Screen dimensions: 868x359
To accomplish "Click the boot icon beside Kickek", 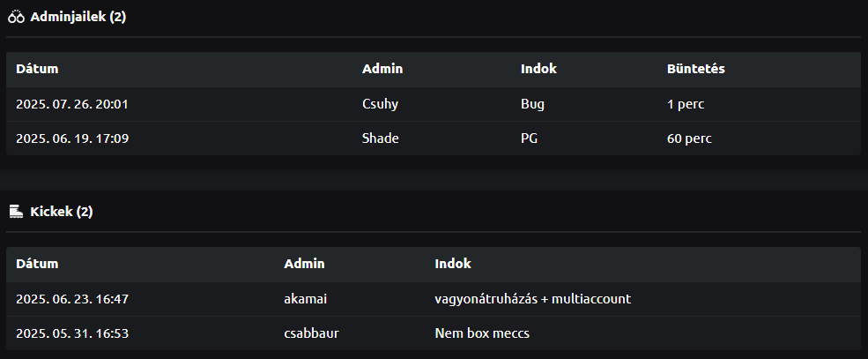I will pos(15,212).
